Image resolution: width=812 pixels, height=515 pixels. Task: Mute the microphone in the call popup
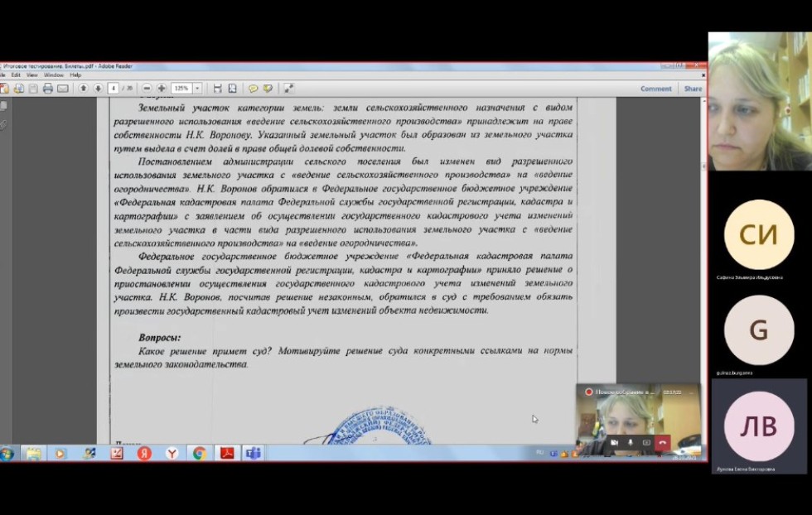(x=631, y=443)
